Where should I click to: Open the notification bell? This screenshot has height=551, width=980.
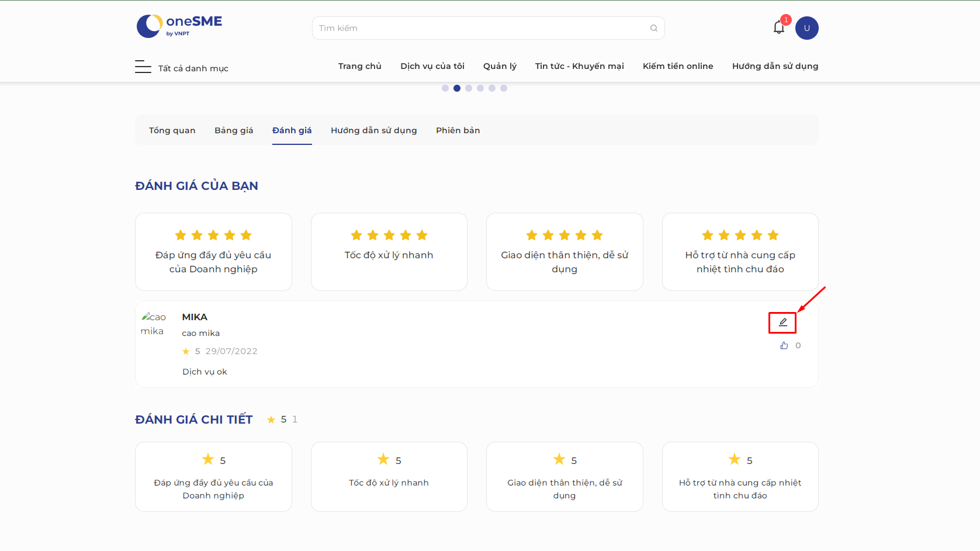(x=779, y=27)
